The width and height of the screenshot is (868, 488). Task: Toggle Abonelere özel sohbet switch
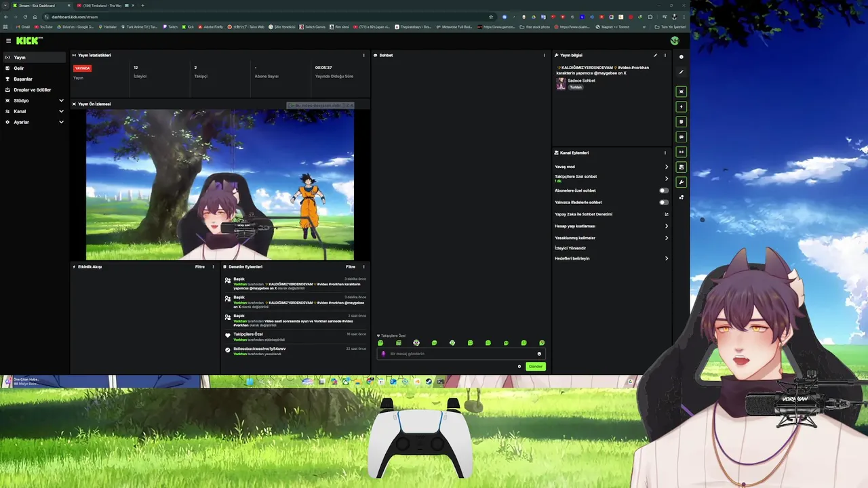pyautogui.click(x=664, y=190)
